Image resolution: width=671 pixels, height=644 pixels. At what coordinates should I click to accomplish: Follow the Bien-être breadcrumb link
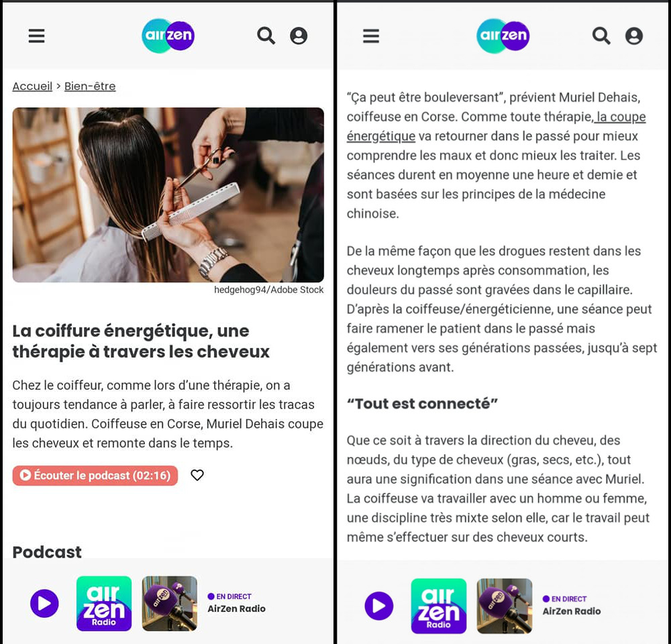(90, 87)
